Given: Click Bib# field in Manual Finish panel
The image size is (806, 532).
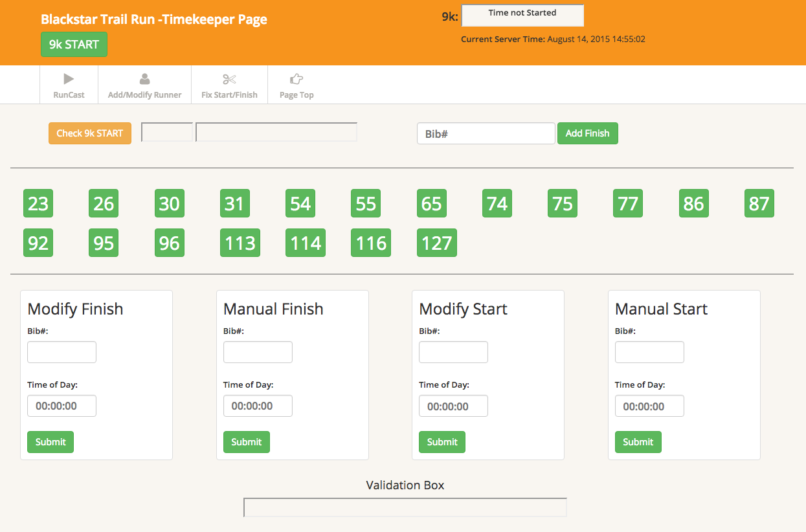Looking at the screenshot, I should (x=258, y=353).
